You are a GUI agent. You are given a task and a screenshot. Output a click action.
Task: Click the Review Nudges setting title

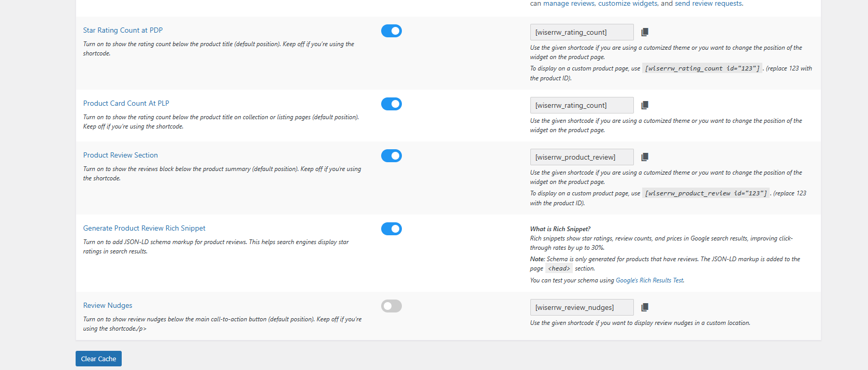pos(108,305)
